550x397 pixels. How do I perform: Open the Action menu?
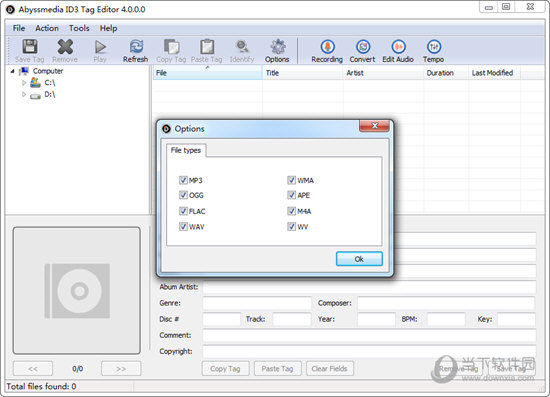tap(47, 28)
